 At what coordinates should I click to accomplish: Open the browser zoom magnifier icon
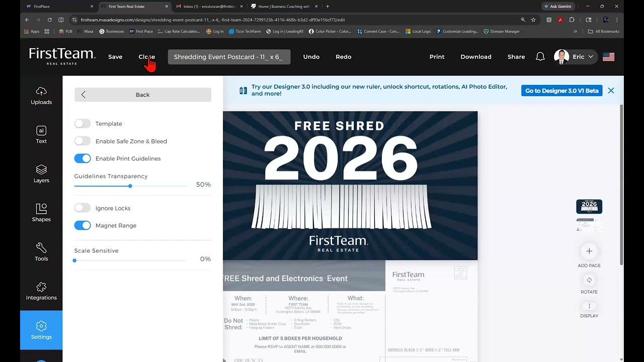tap(523, 20)
